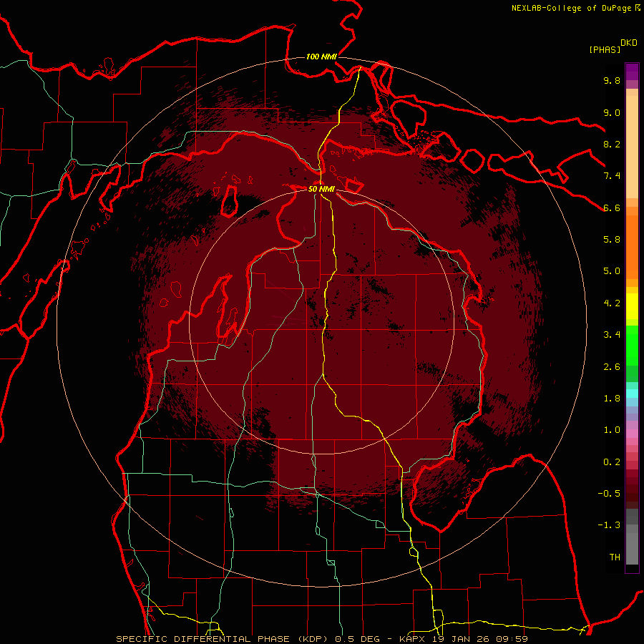
Task: Pick the yellow segment of the color bar
Action: tap(632, 306)
